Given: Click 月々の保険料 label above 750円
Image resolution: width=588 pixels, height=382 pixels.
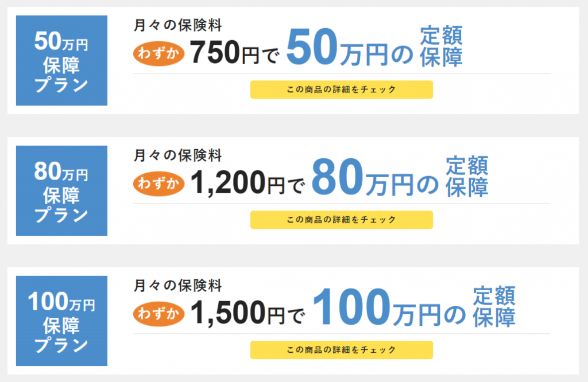Looking at the screenshot, I should pos(177,25).
